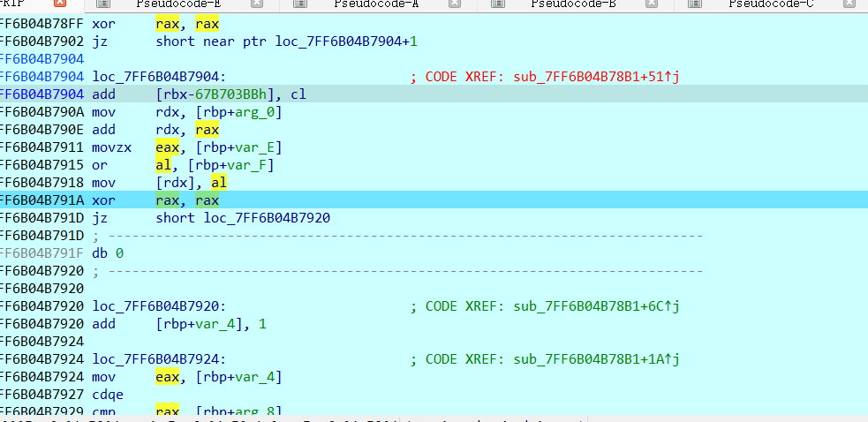Image resolution: width=868 pixels, height=422 pixels.
Task: Click jz operand short loc_7FF6B04B7920
Action: coord(243,218)
